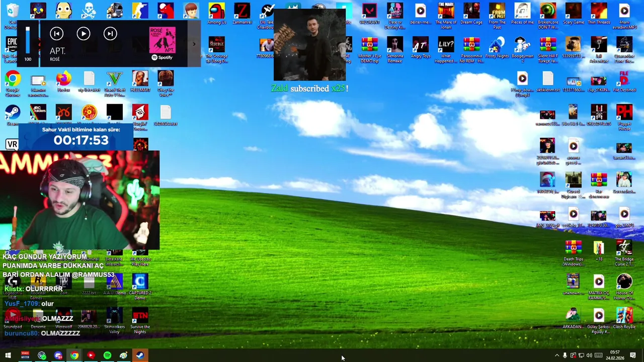644x362 pixels.
Task: Open Spotify from the taskbar
Action: (107, 355)
